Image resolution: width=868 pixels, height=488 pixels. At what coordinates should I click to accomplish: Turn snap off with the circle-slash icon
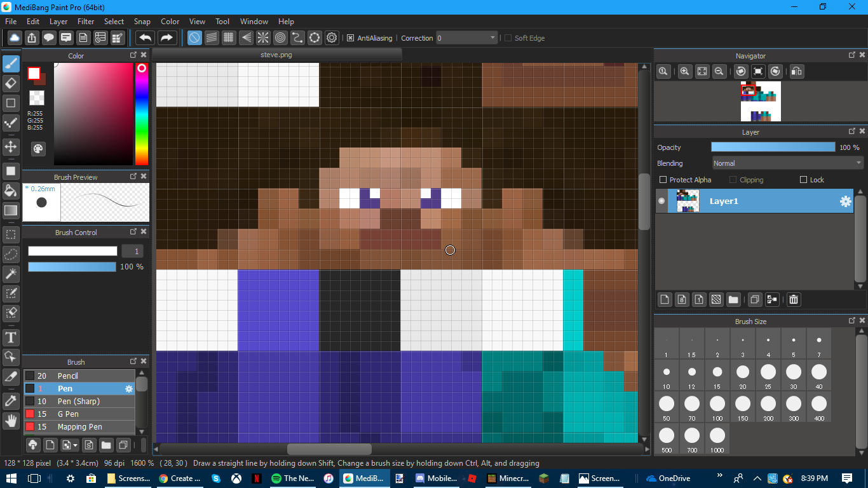pyautogui.click(x=194, y=38)
